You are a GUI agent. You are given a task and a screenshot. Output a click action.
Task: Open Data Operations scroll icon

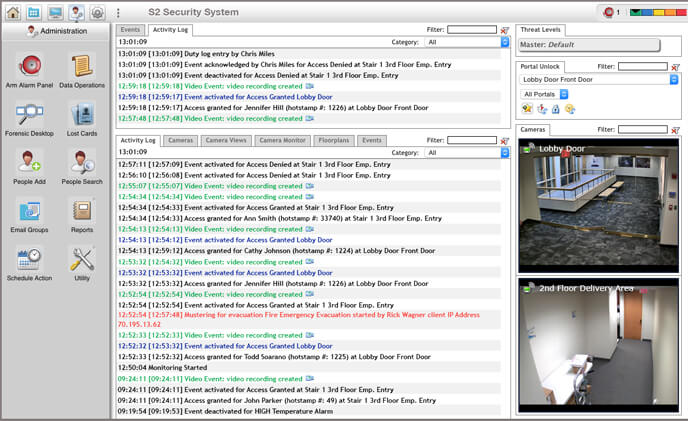82,71
